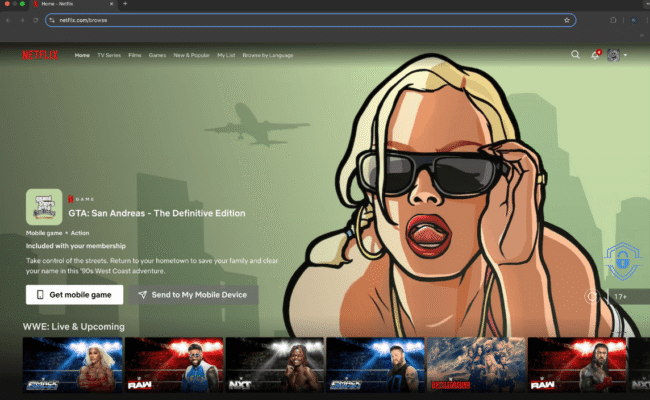Open Browse by Language
The image size is (650, 400).
[x=268, y=55]
